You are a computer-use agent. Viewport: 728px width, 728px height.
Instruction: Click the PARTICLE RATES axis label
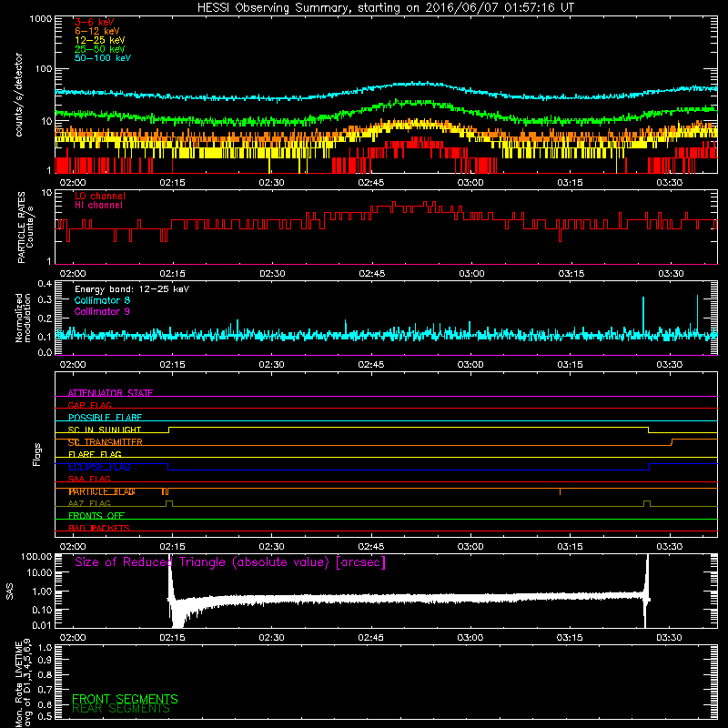click(x=25, y=227)
